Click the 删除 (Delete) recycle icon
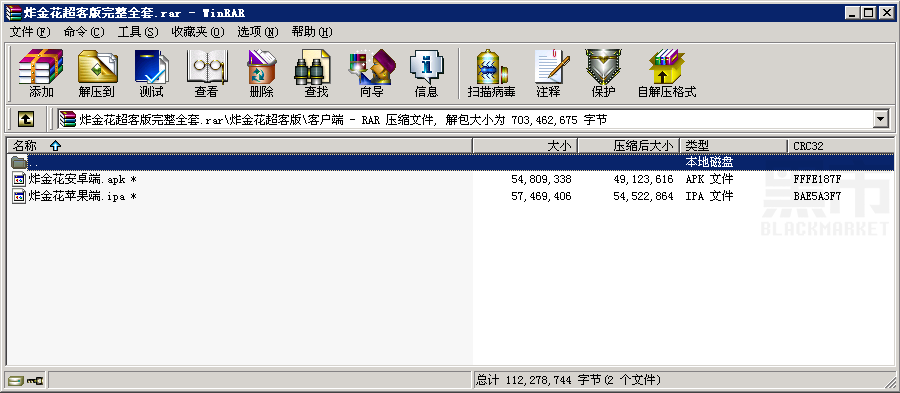The image size is (900, 393). coord(261,73)
